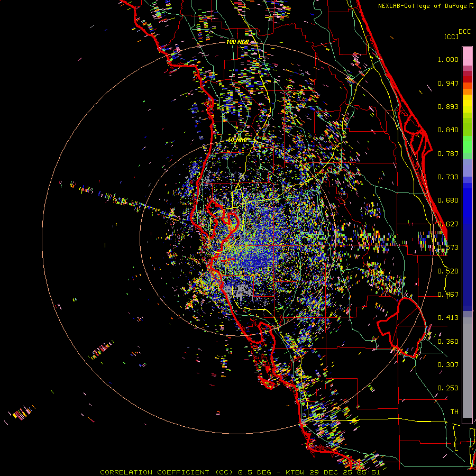Click the 0.520 legend value
This screenshot has height=476, width=476.
[x=448, y=271]
